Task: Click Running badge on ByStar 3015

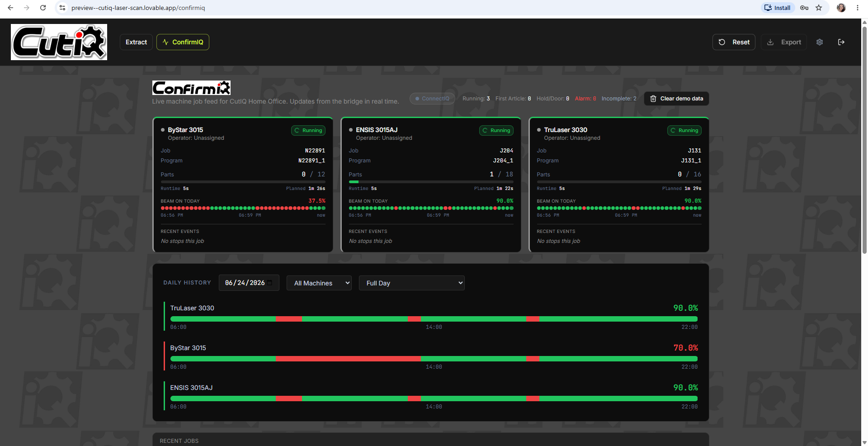Action: [x=308, y=130]
